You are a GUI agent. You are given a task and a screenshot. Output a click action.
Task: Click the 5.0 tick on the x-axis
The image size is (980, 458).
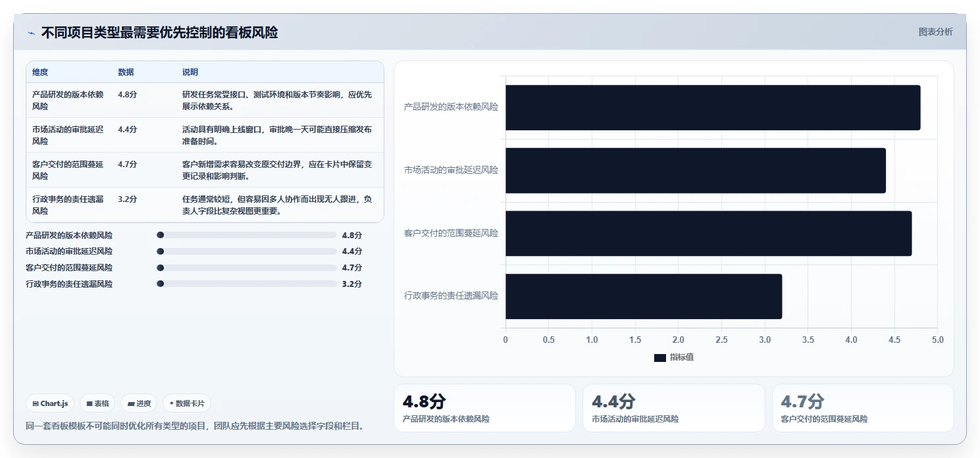pyautogui.click(x=938, y=340)
